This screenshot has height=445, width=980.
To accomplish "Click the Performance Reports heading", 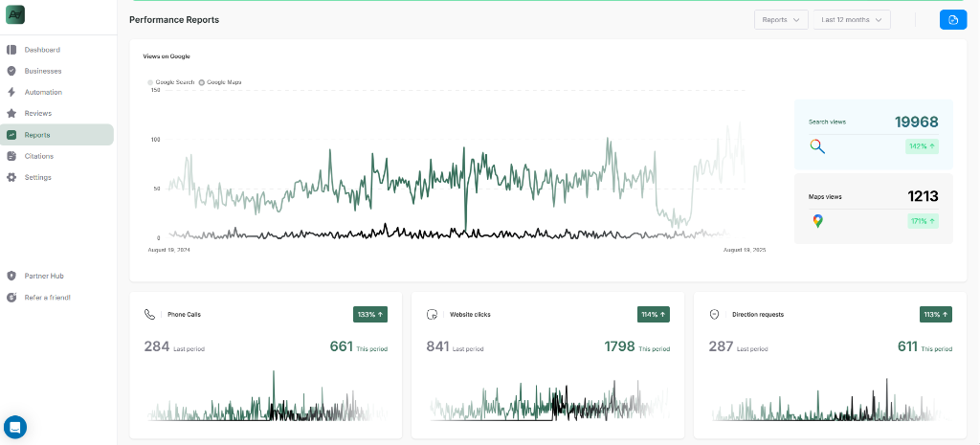I will pos(174,20).
